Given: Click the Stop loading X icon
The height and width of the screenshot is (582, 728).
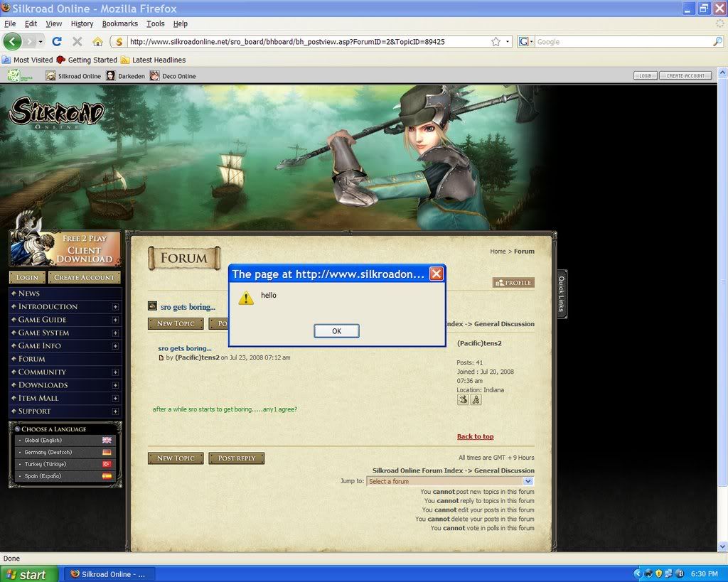Looking at the screenshot, I should click(77, 42).
